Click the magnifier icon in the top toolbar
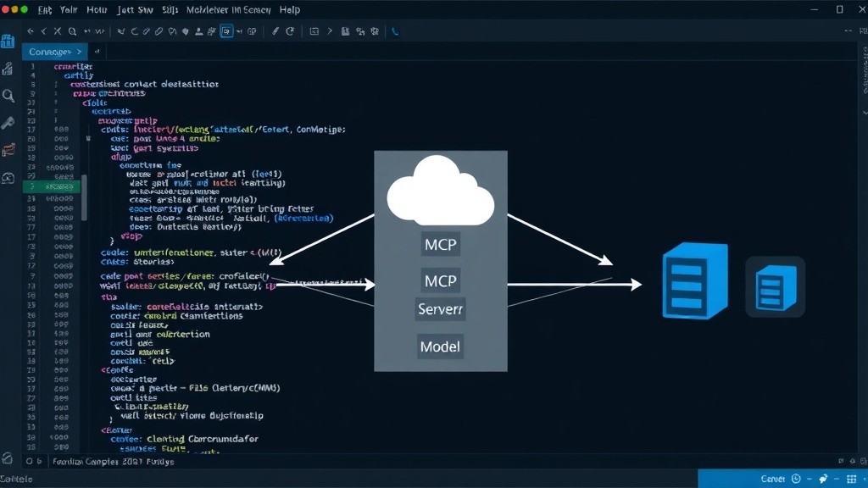This screenshot has height=488, width=868. click(73, 31)
